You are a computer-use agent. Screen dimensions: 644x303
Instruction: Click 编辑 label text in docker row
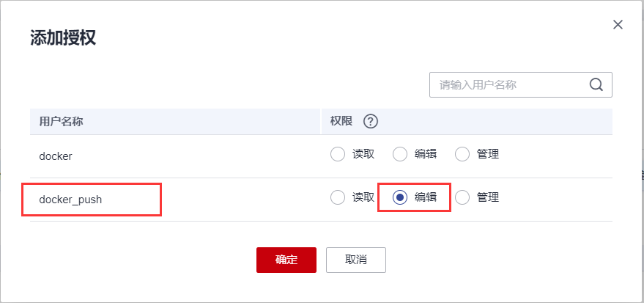tap(426, 155)
